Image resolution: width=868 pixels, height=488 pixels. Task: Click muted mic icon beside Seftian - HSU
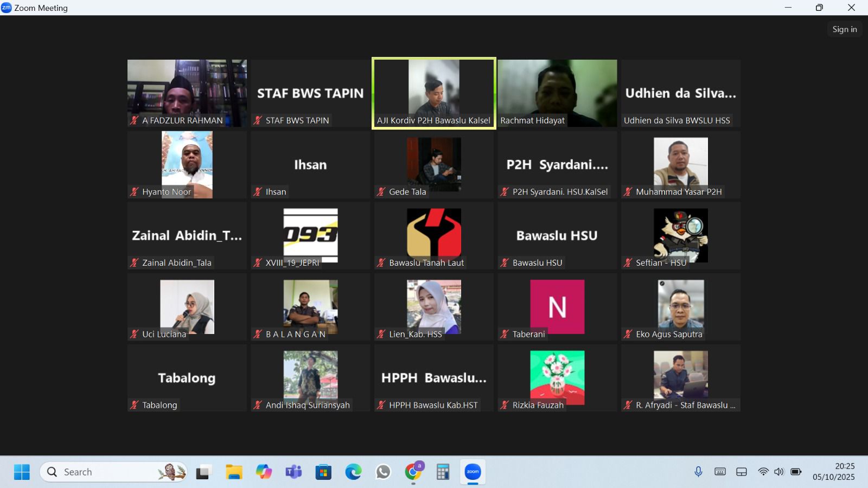628,262
